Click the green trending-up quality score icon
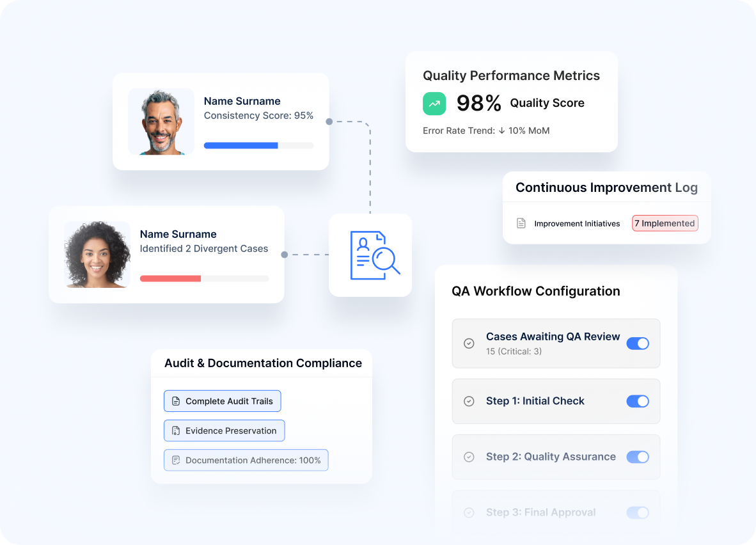The image size is (756, 545). point(434,103)
